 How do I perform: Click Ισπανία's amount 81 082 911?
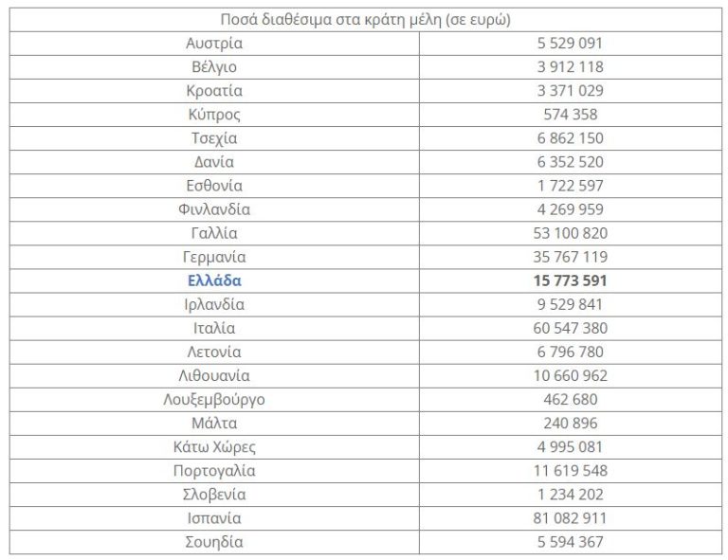point(570,518)
